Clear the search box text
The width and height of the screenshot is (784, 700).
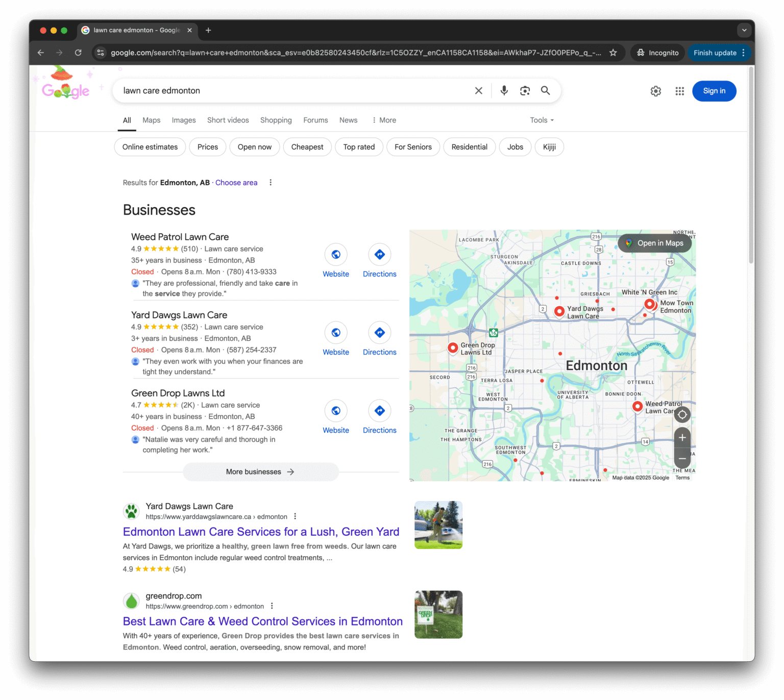[x=478, y=90]
